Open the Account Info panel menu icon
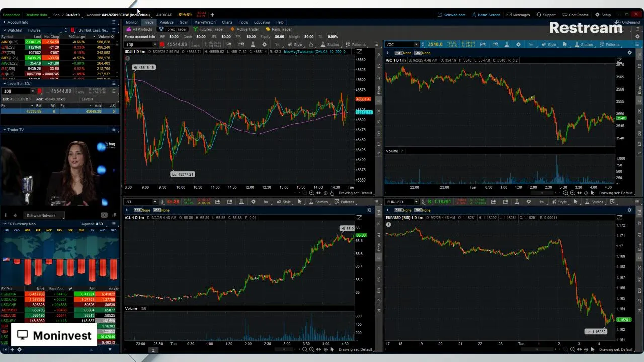 click(114, 22)
